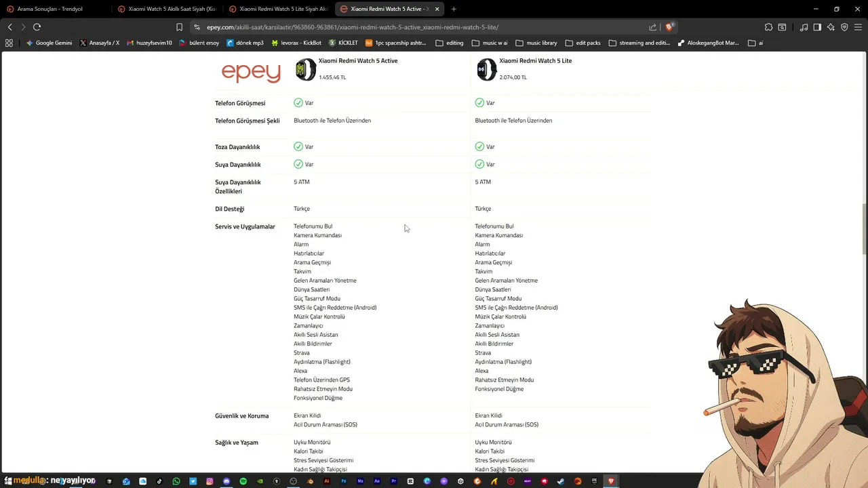The image size is (868, 488).
Task: Open the apps grid in bookmarks bar
Action: [x=9, y=43]
